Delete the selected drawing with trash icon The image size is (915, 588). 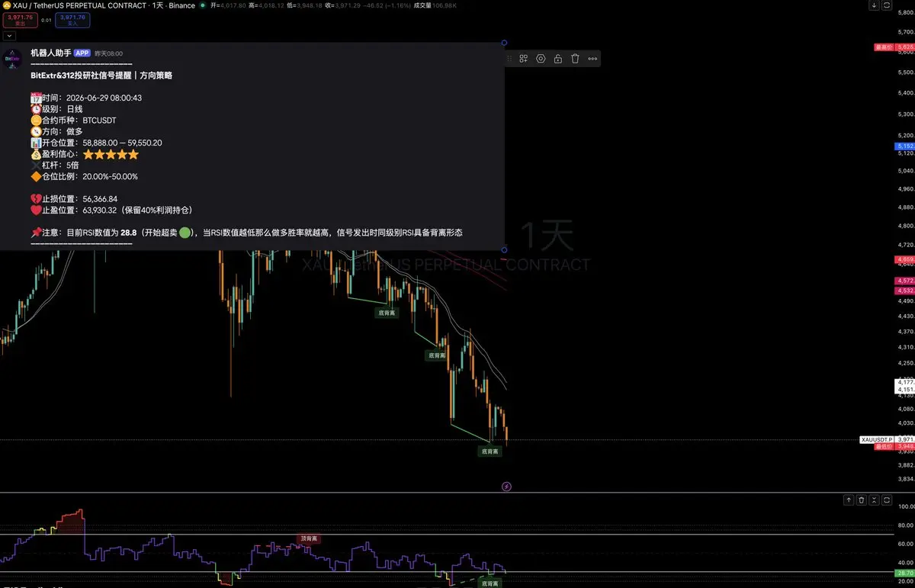[x=575, y=59]
